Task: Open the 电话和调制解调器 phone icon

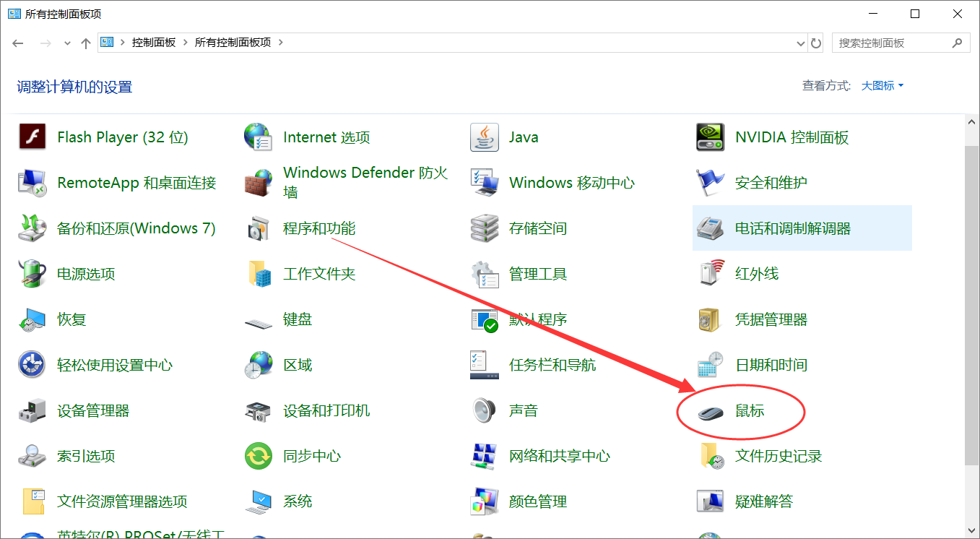Action: pos(710,228)
